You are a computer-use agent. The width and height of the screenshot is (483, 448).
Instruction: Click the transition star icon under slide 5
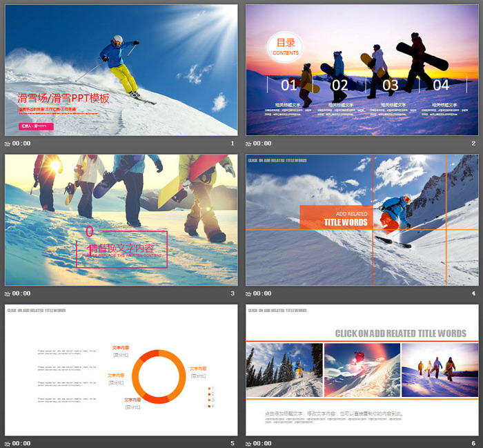(8, 444)
